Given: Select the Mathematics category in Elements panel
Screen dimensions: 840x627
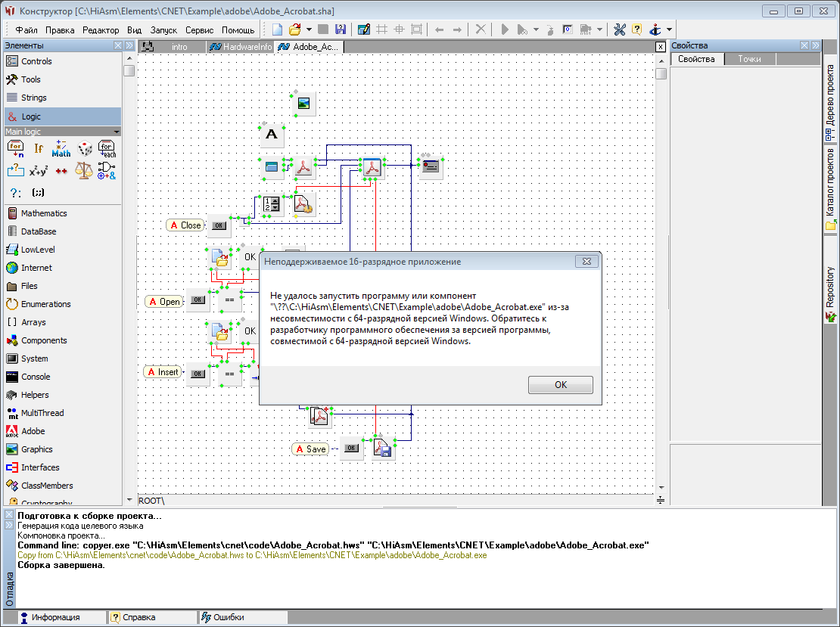Looking at the screenshot, I should coord(44,213).
